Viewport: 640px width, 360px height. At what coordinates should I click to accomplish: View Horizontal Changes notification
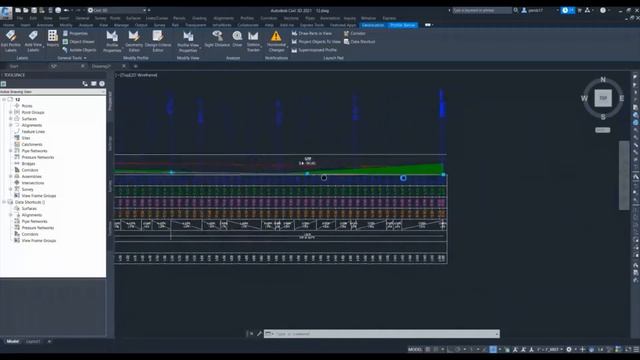[276, 41]
